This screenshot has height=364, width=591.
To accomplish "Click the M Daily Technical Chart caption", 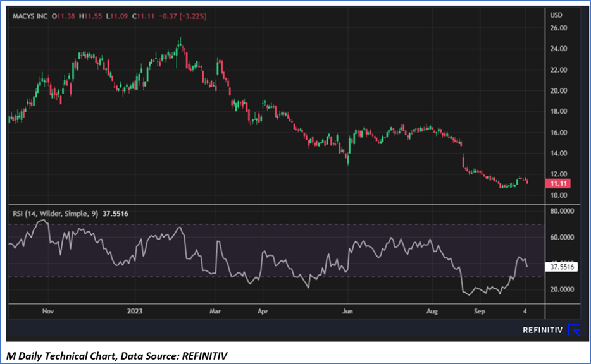I will (117, 356).
